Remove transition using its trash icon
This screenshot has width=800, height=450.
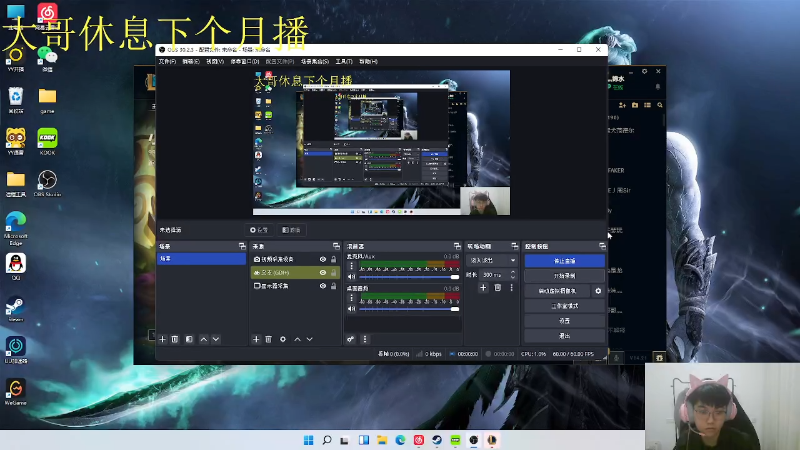pyautogui.click(x=497, y=288)
